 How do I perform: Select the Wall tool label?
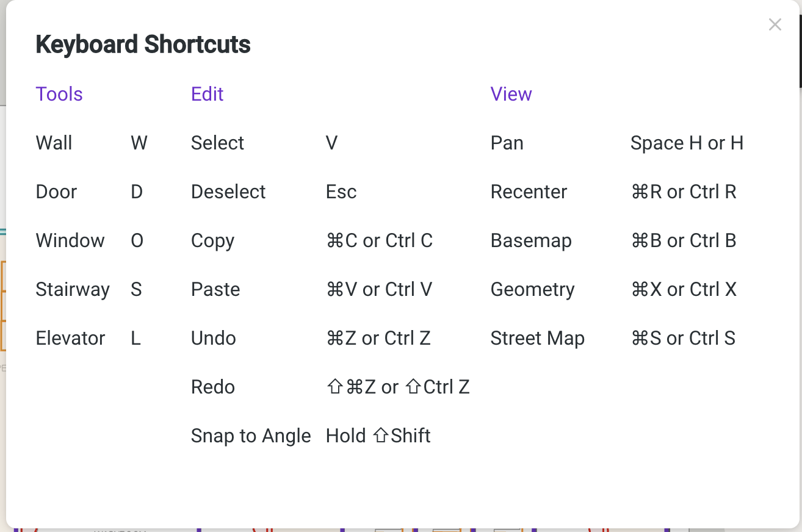click(x=54, y=143)
